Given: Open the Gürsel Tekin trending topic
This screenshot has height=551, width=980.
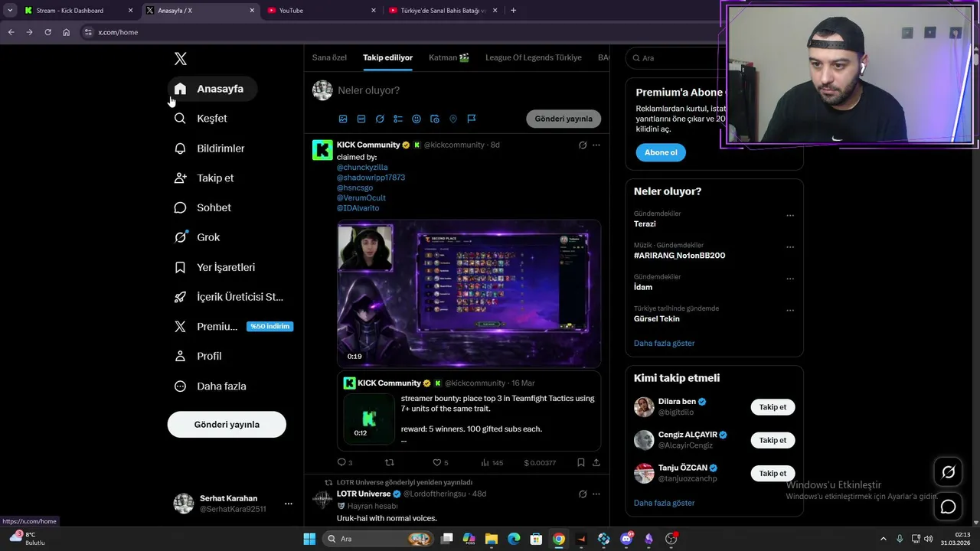Looking at the screenshot, I should tap(657, 319).
